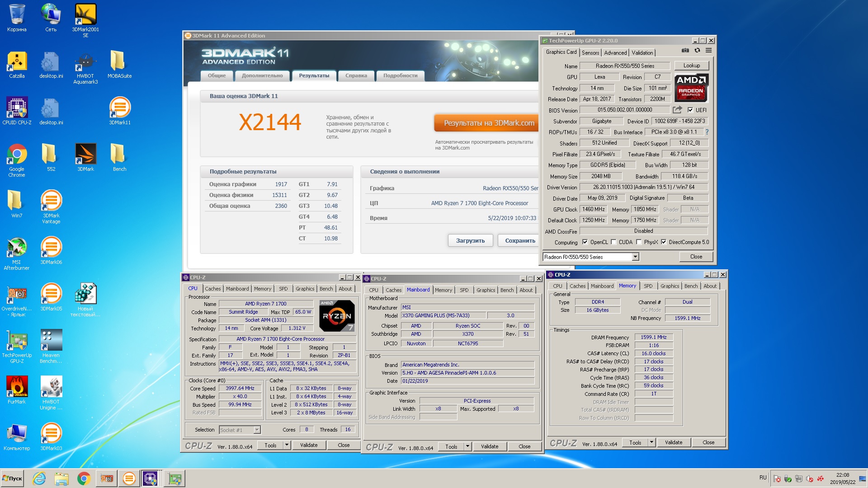
Task: Open the GPU-Z hamburger menu icon
Action: click(x=709, y=51)
